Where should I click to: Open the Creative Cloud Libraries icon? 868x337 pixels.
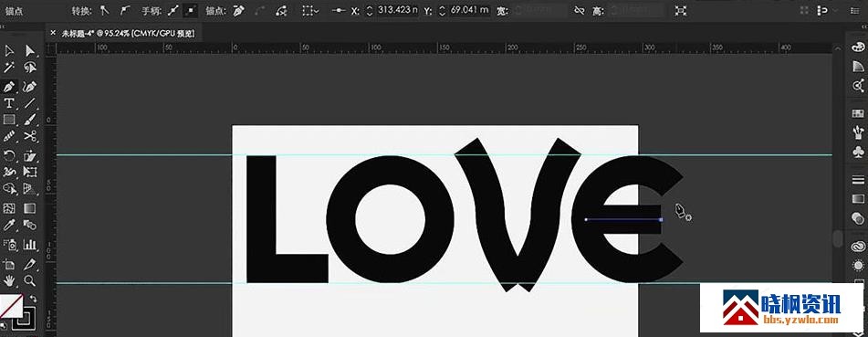tap(859, 247)
